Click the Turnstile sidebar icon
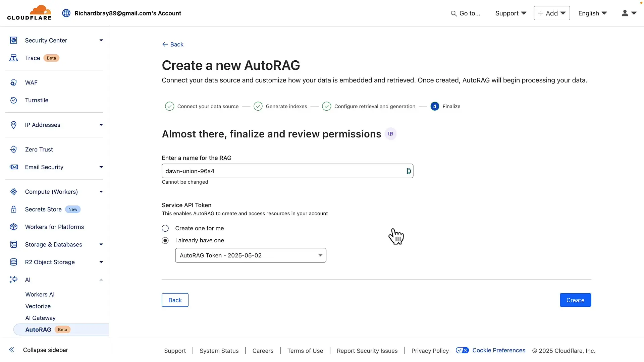644x362 pixels. pyautogui.click(x=13, y=100)
